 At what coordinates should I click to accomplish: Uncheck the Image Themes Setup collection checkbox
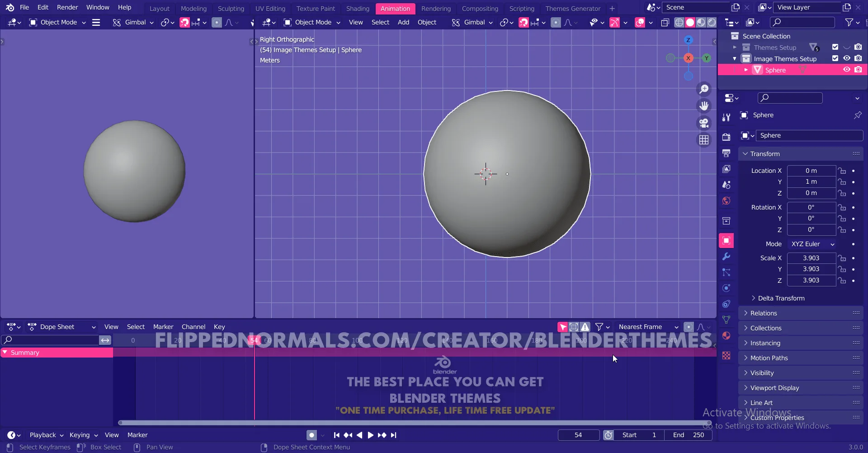(835, 58)
